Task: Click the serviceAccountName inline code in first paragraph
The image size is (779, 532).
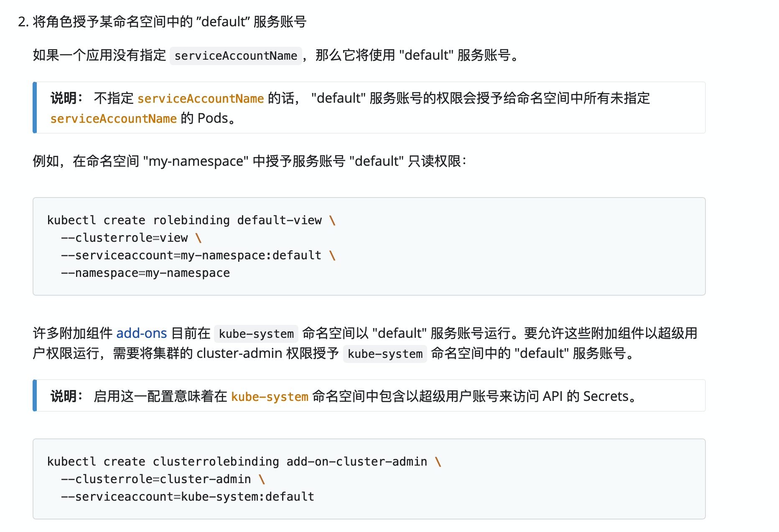Action: click(x=236, y=56)
